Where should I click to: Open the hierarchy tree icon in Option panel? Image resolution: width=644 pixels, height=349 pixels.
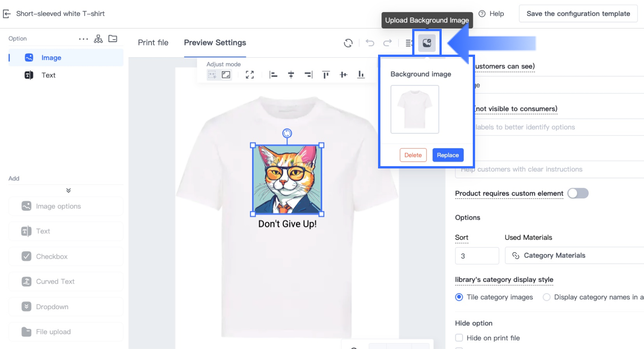tap(98, 39)
